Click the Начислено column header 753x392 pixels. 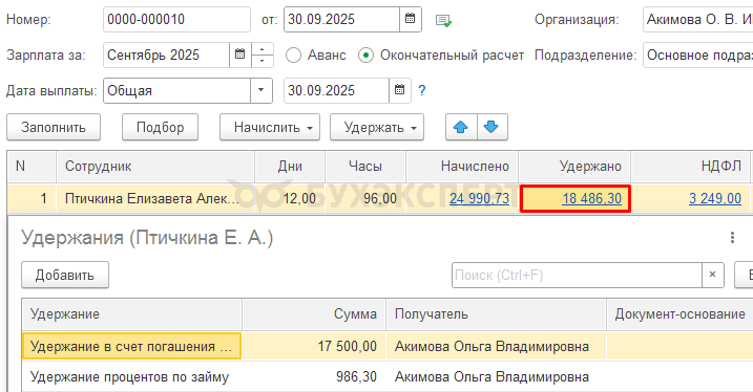462,166
